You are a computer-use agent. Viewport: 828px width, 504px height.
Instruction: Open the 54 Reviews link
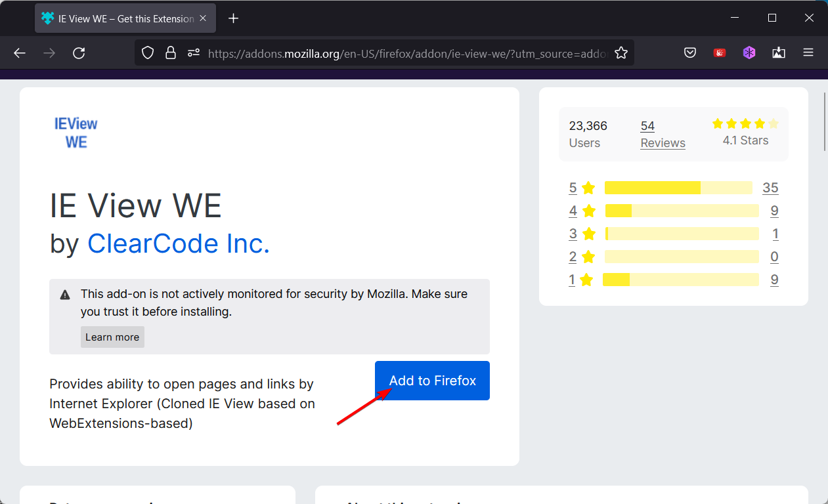[663, 135]
